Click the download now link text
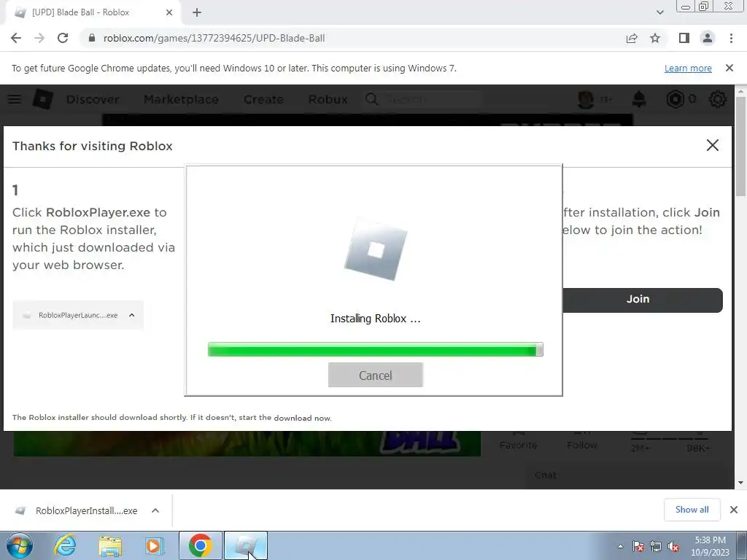 pyautogui.click(x=303, y=418)
